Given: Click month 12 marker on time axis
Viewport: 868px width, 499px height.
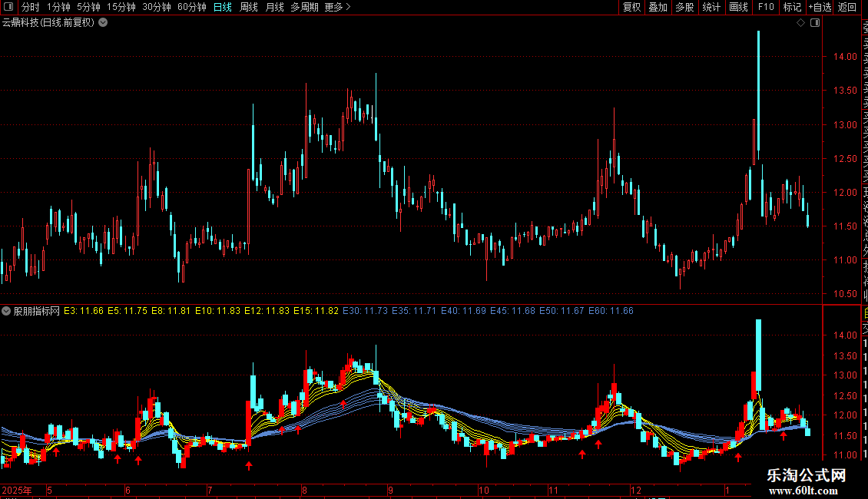Looking at the screenshot, I should [635, 490].
